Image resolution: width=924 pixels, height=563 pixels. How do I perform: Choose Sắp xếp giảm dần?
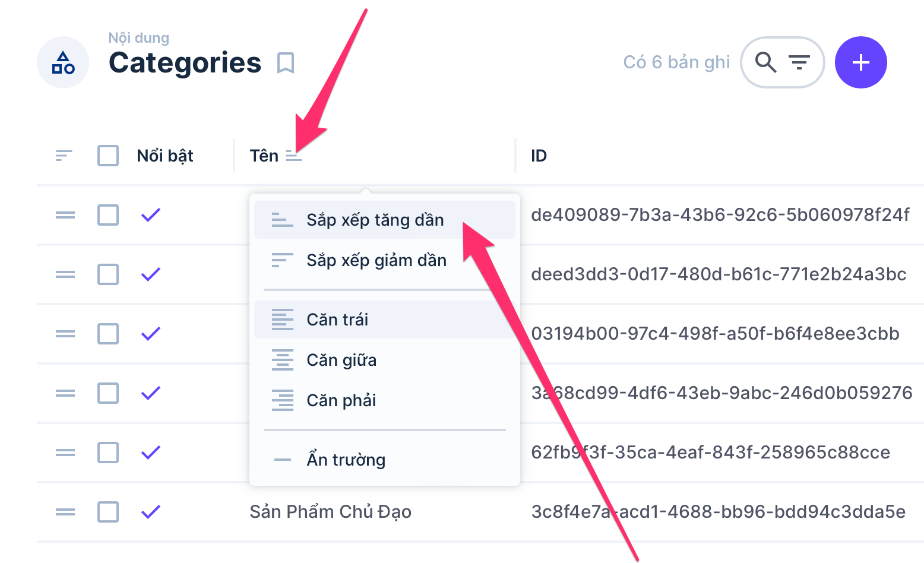[376, 260]
